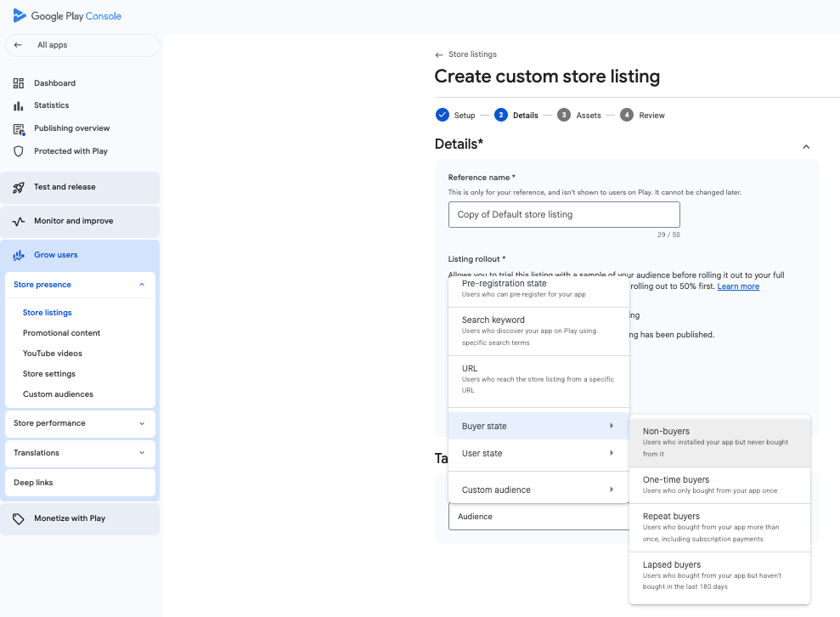840x617 pixels.
Task: Click the Setup step label
Action: coord(465,116)
